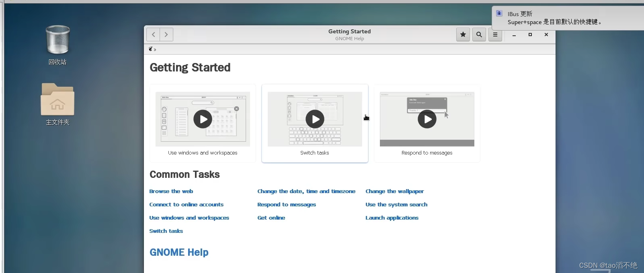Open Change the wallpaper link
Viewport: 644px width, 273px height.
395,192
